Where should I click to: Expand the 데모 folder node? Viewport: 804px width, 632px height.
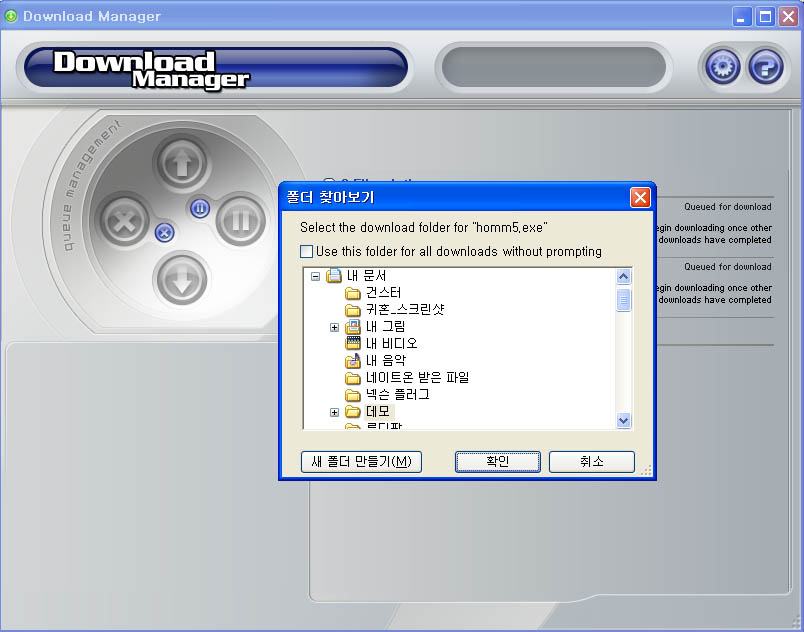pyautogui.click(x=335, y=412)
